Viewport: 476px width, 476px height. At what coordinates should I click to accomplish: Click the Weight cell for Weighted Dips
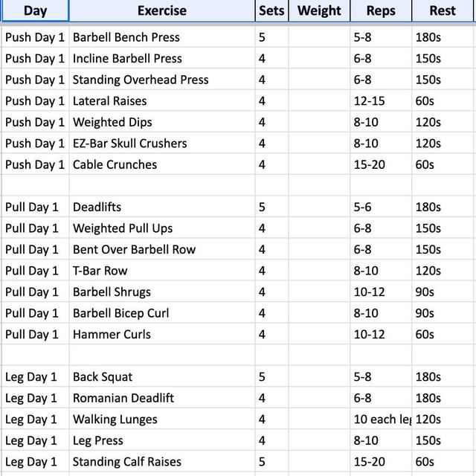click(319, 122)
